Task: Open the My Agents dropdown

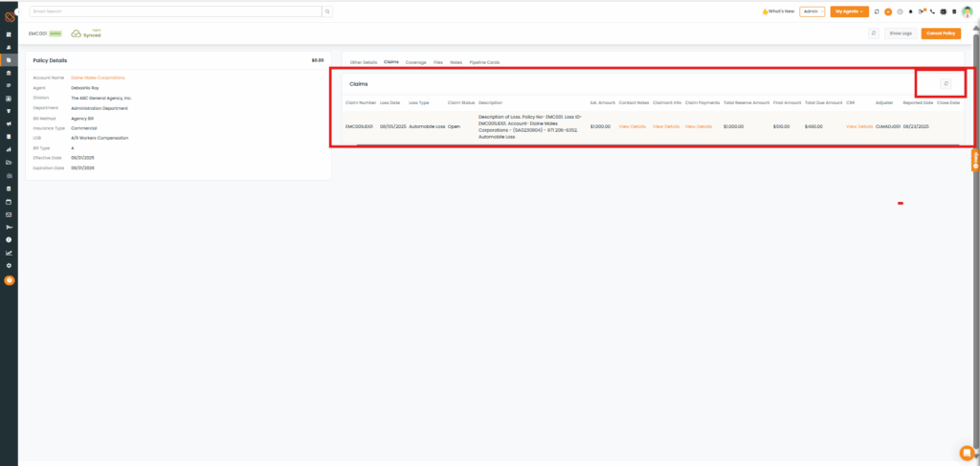Action: 849,11
